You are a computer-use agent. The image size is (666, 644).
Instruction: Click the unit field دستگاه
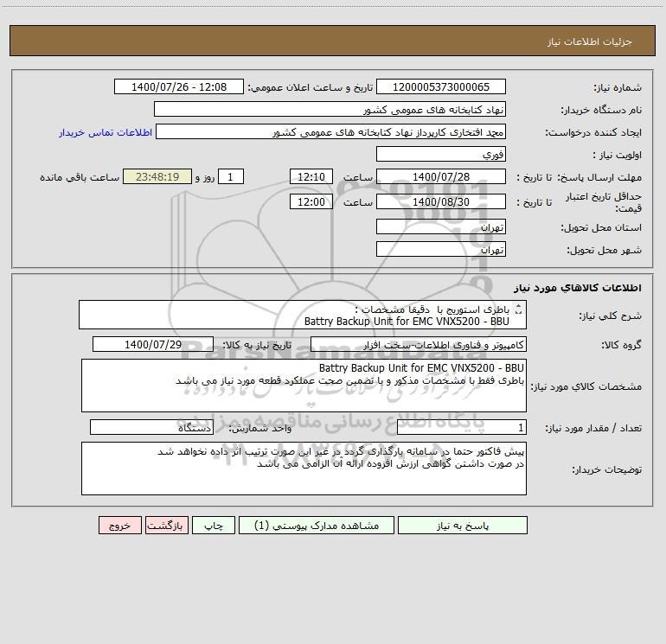tap(151, 427)
